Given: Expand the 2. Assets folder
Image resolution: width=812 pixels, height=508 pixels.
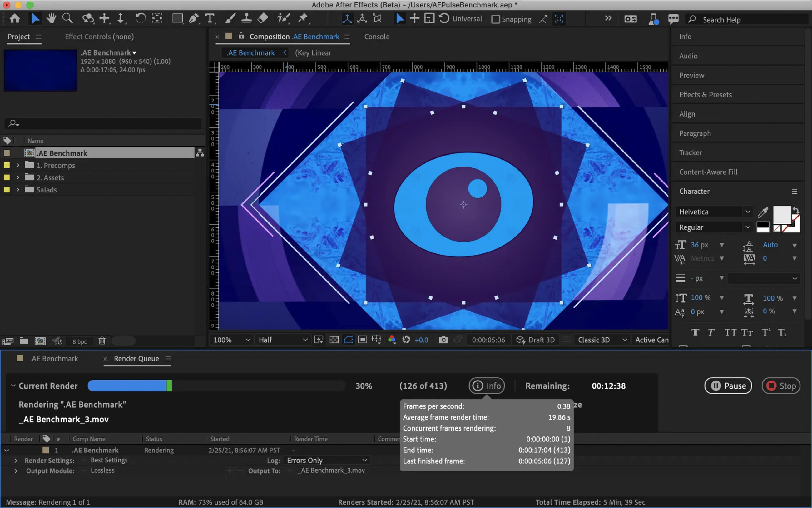Looking at the screenshot, I should point(17,177).
